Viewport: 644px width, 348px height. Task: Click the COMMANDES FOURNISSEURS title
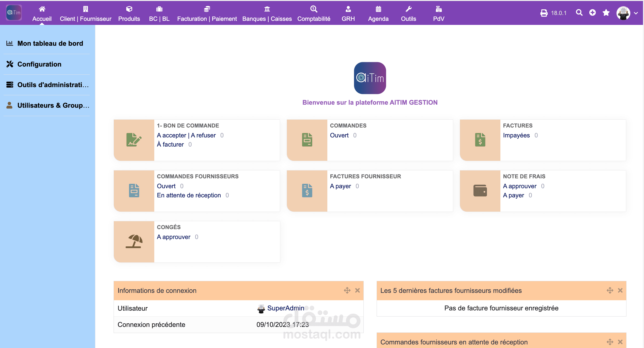coord(198,176)
